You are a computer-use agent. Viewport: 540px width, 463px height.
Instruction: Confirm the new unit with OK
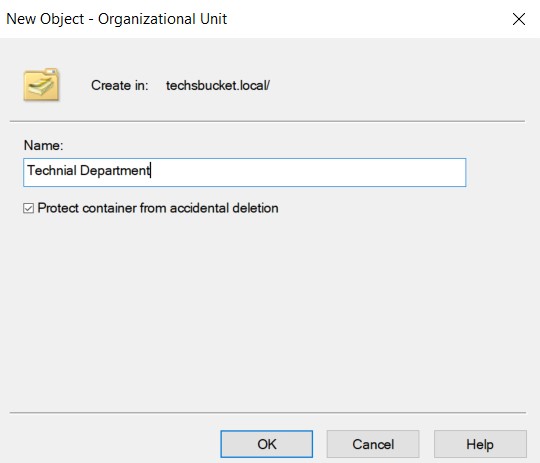(267, 444)
